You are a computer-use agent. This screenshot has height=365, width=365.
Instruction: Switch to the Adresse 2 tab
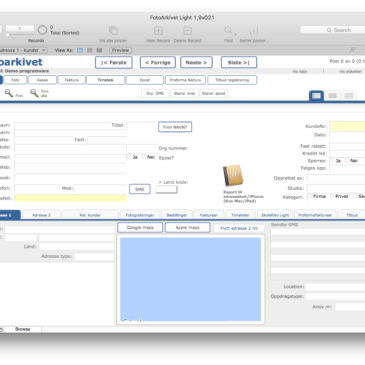pos(41,215)
